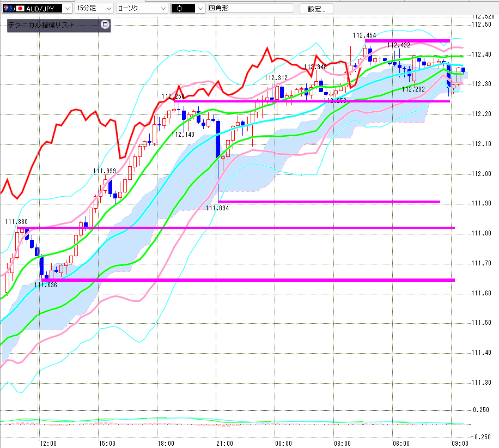Click the -0.250 indicator scale label

point(481,437)
